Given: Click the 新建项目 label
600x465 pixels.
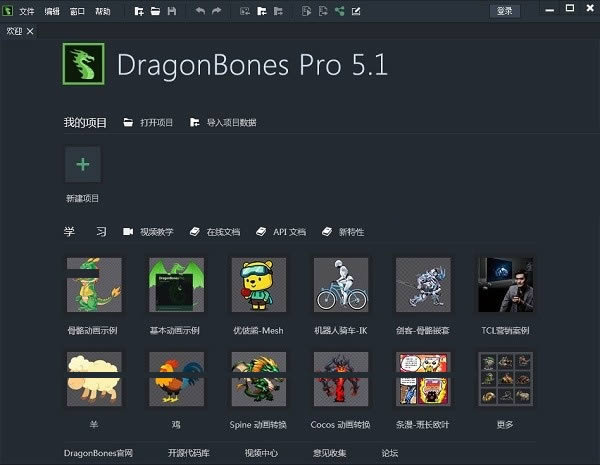Looking at the screenshot, I should click(x=83, y=198).
